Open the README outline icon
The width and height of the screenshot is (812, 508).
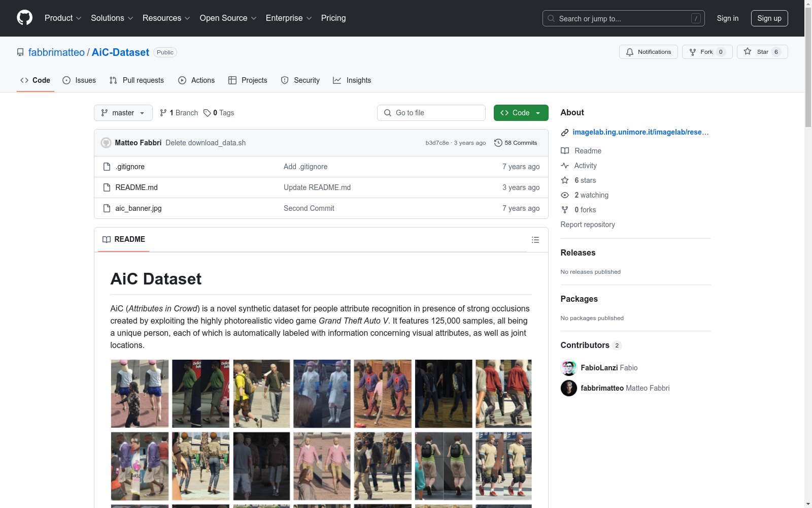(535, 240)
